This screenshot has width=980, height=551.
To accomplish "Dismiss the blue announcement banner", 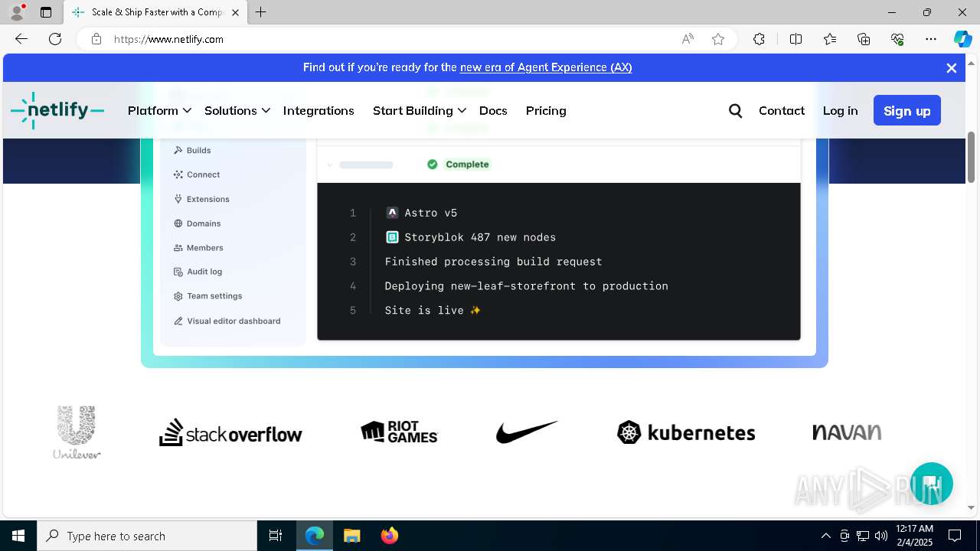I will [952, 68].
